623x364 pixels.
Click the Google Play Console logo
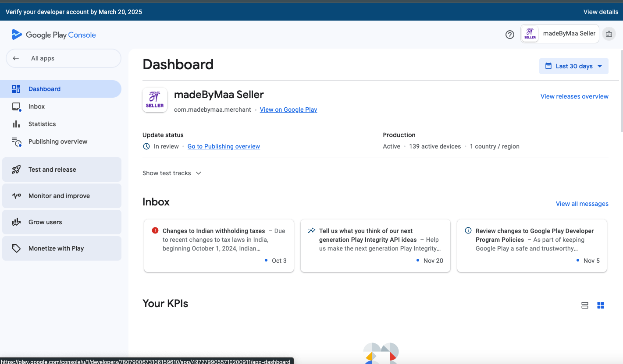(x=54, y=35)
